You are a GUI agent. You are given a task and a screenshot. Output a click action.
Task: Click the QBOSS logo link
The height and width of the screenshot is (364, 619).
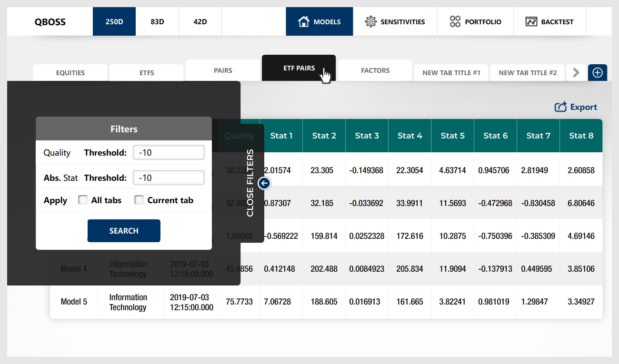[50, 21]
